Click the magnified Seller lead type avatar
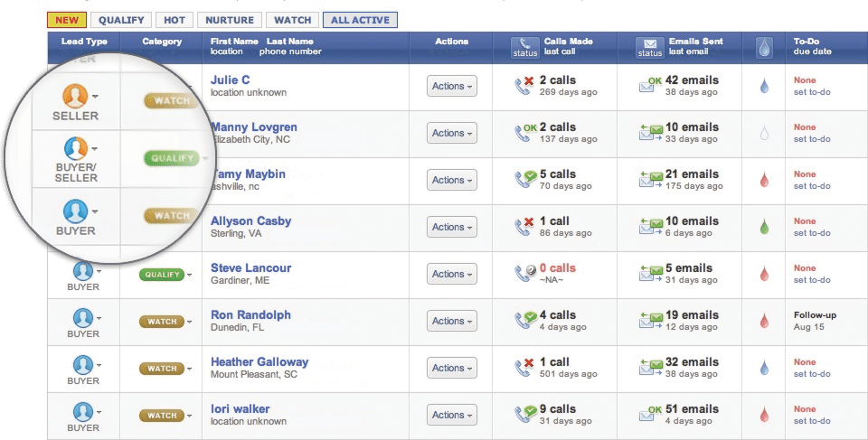Screen dimensions: 868x440 click(75, 96)
